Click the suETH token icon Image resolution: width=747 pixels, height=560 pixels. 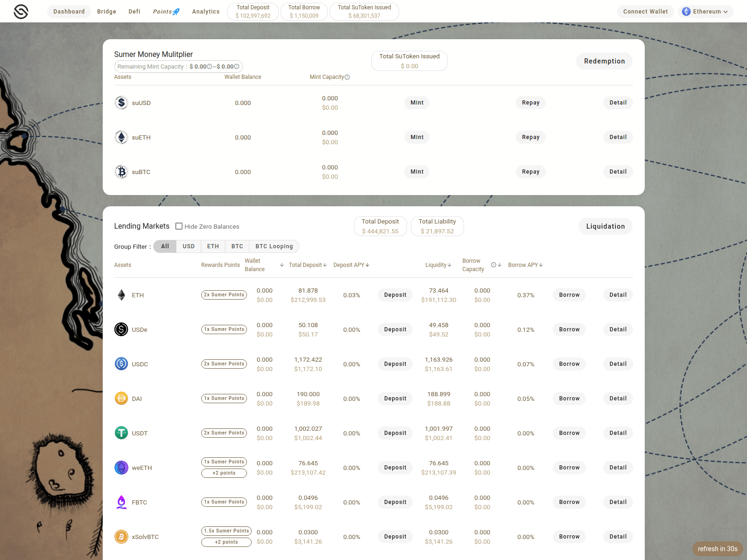[121, 137]
